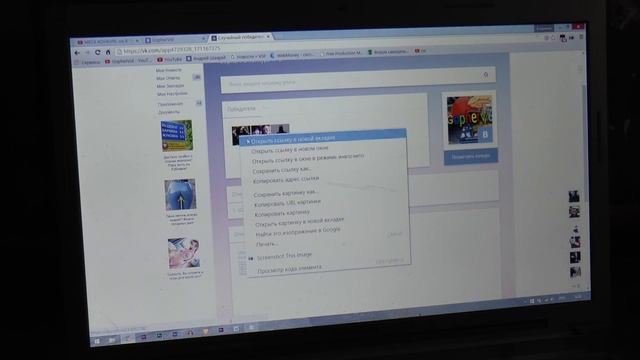Go back with the browser back arrow
The image size is (640, 360).
(x=77, y=53)
